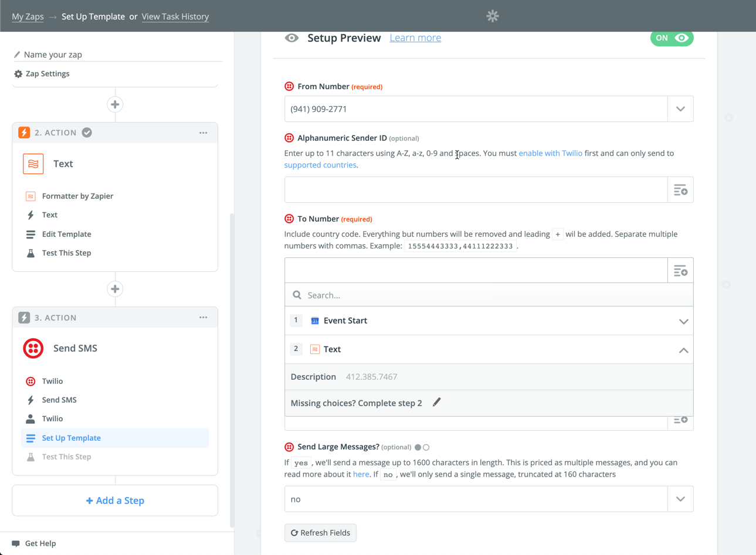Click the Google Calendar icon beside Event Start

[315, 321]
